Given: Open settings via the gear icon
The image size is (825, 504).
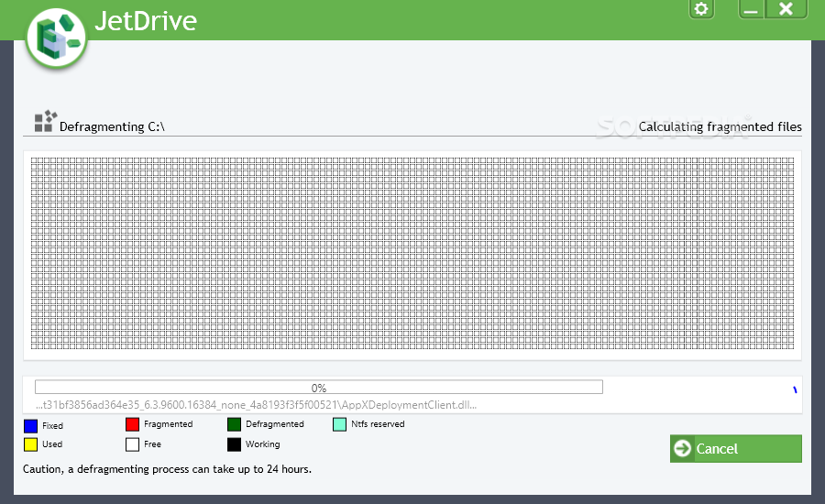Looking at the screenshot, I should (701, 9).
